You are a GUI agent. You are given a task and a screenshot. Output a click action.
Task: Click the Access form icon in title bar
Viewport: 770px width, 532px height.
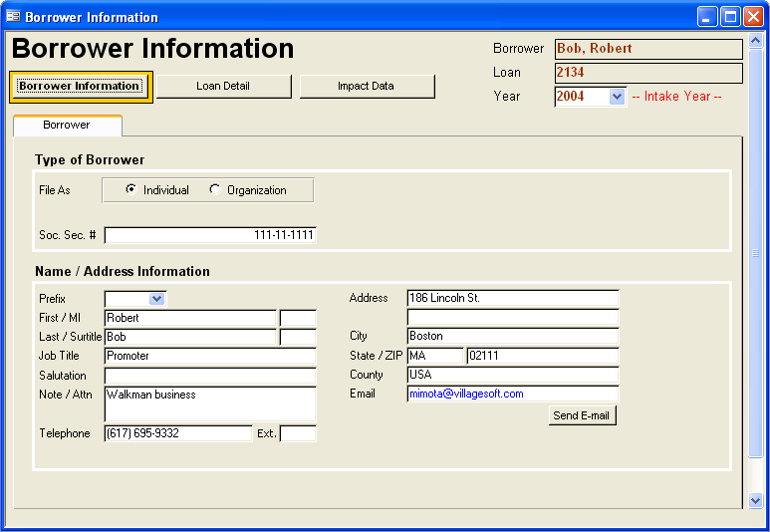(x=13, y=17)
